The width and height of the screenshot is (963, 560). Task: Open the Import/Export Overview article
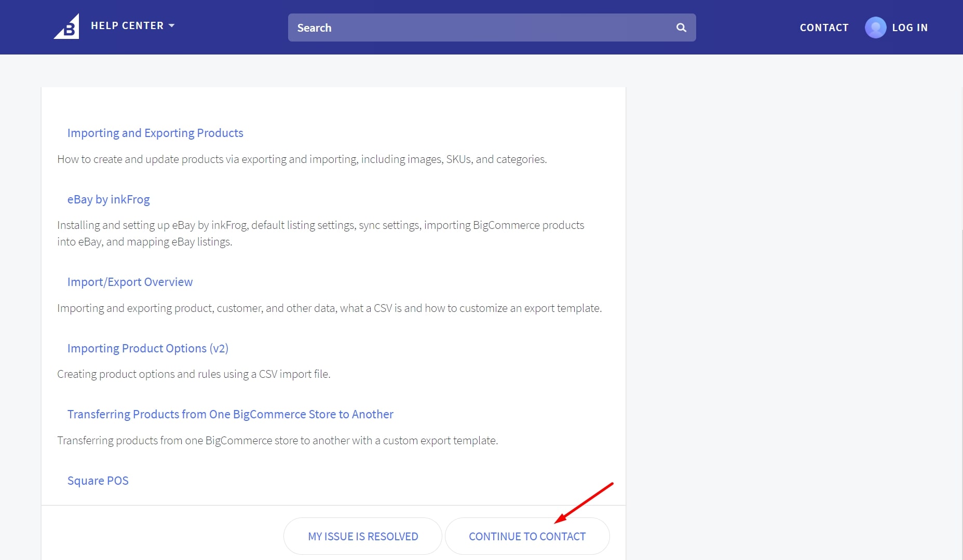[x=130, y=282]
